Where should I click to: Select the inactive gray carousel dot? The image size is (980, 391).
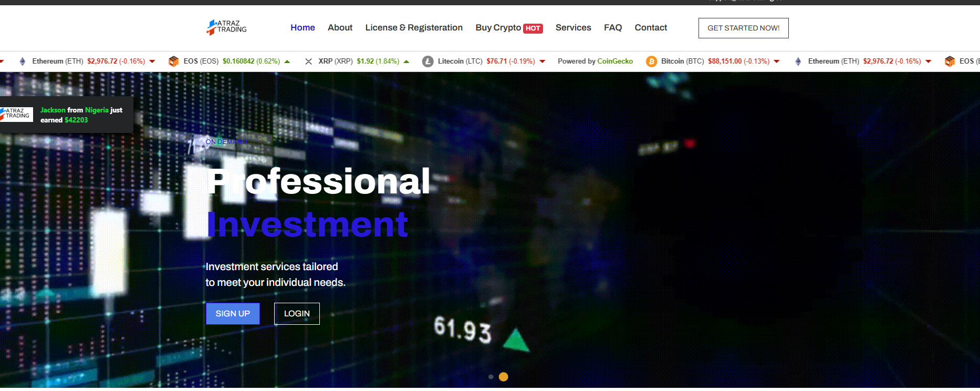[491, 377]
